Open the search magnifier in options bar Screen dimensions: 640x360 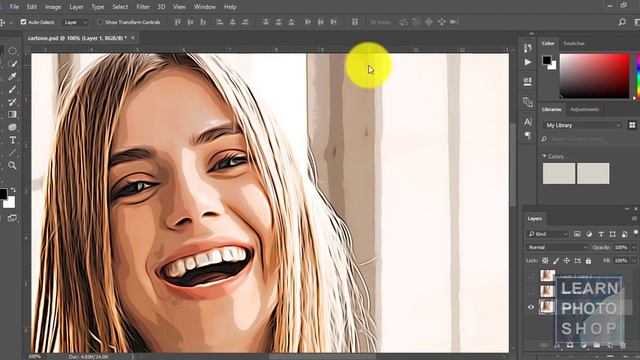click(622, 22)
